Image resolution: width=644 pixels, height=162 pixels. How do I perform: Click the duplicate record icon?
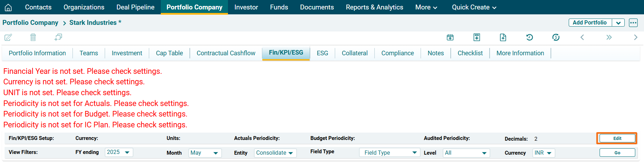(x=58, y=37)
